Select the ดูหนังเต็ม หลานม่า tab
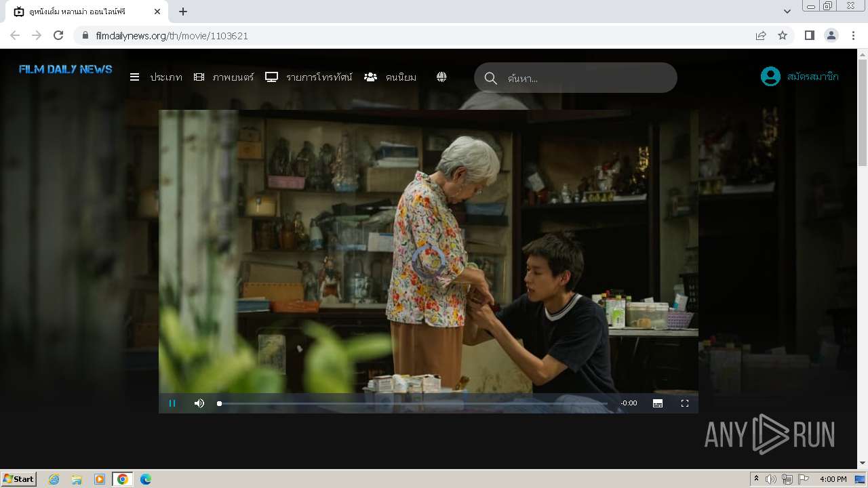The width and height of the screenshot is (868, 488). click(x=87, y=12)
